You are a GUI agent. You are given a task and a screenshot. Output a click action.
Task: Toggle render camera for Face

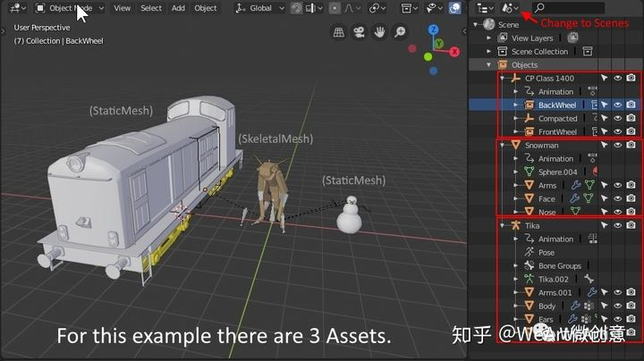tap(631, 198)
